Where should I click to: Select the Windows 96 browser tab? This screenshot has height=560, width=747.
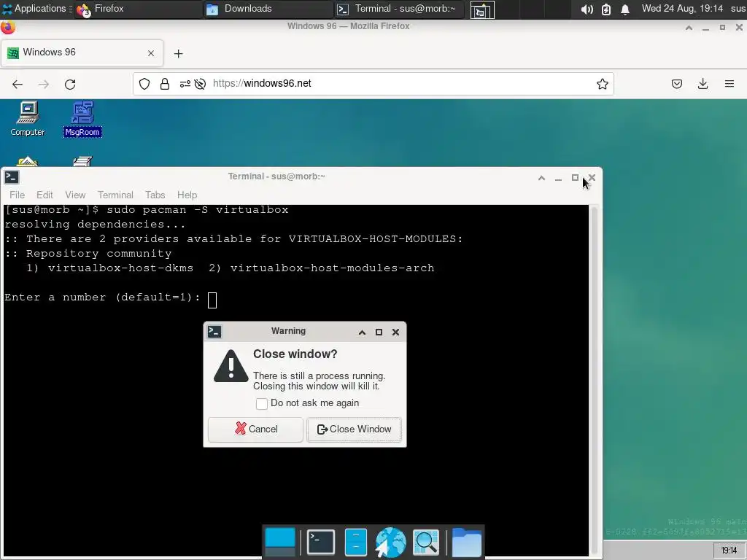[x=82, y=52]
